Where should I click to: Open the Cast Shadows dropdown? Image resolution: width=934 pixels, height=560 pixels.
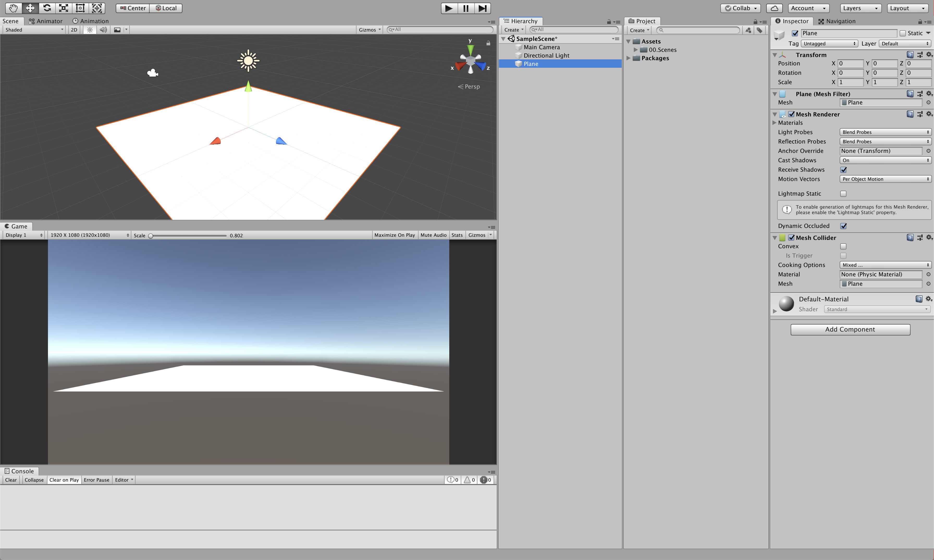pyautogui.click(x=885, y=160)
